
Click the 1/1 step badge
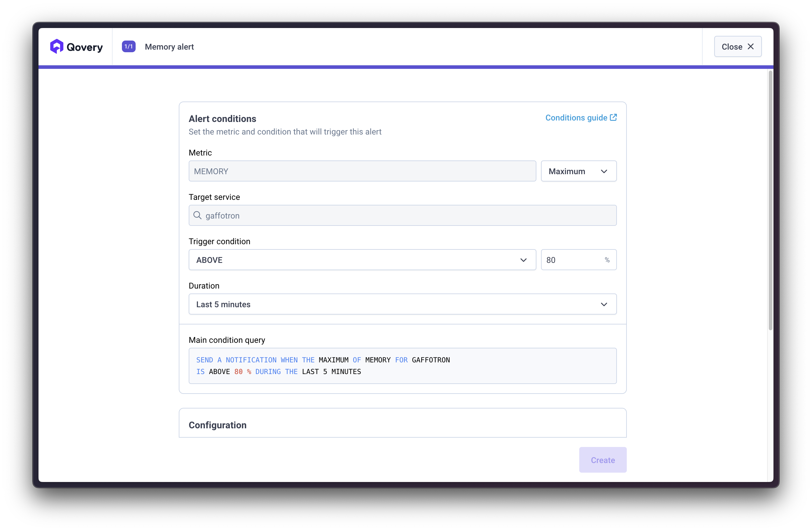128,46
